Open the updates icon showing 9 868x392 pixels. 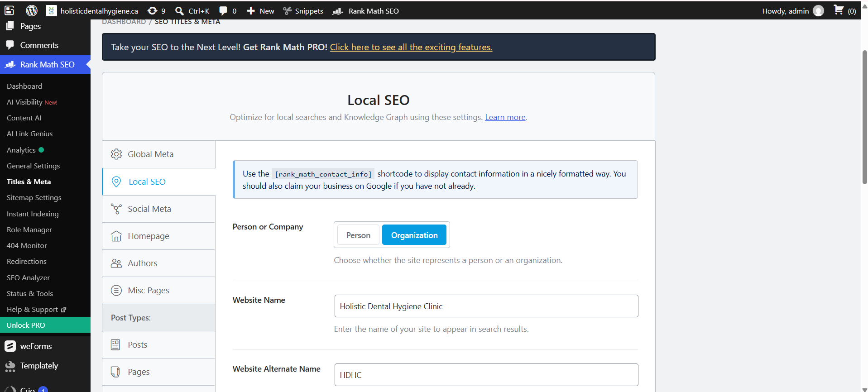click(153, 10)
